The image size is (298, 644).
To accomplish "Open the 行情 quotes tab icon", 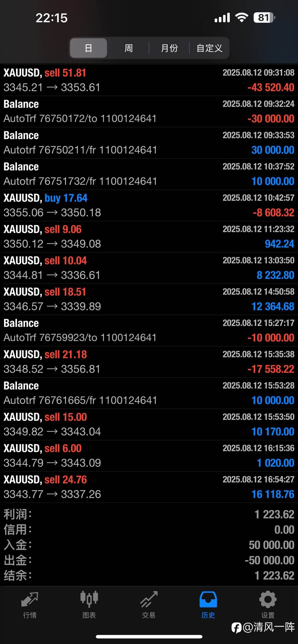I will click(30, 600).
